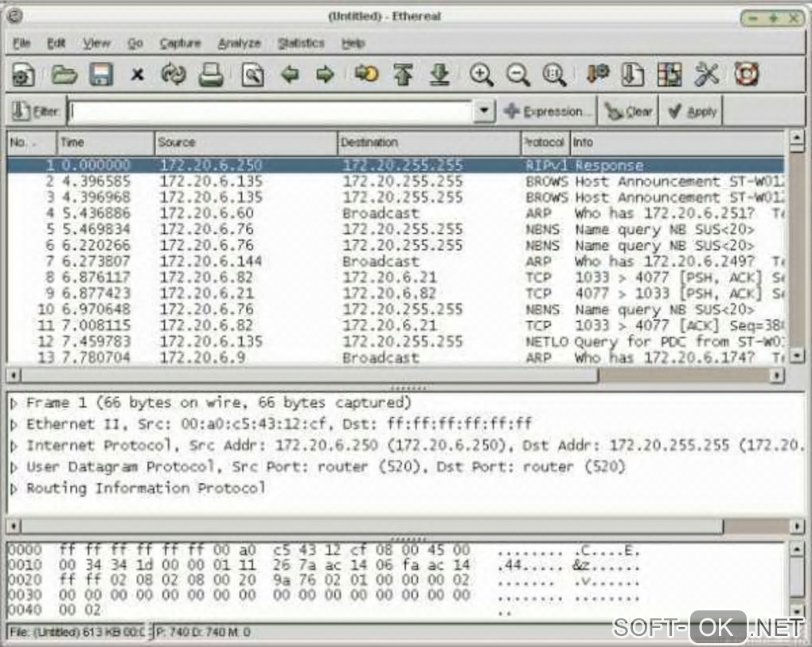Sort by Info column header

[x=677, y=142]
